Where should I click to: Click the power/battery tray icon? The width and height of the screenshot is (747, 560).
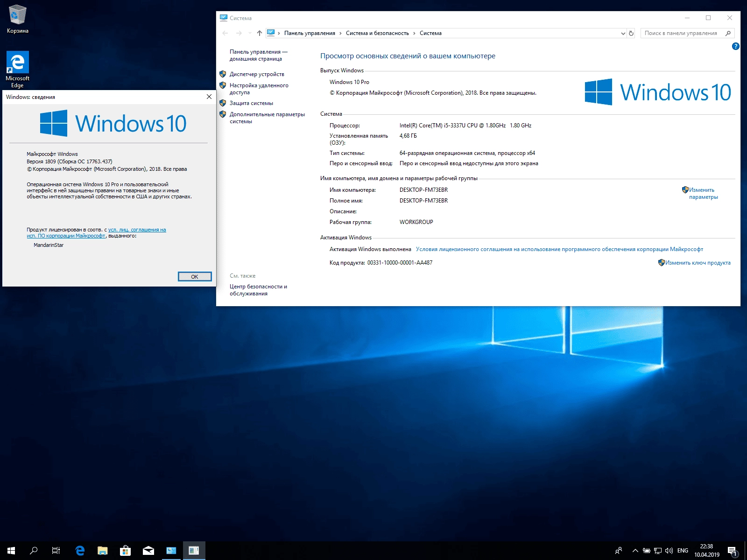point(647,551)
